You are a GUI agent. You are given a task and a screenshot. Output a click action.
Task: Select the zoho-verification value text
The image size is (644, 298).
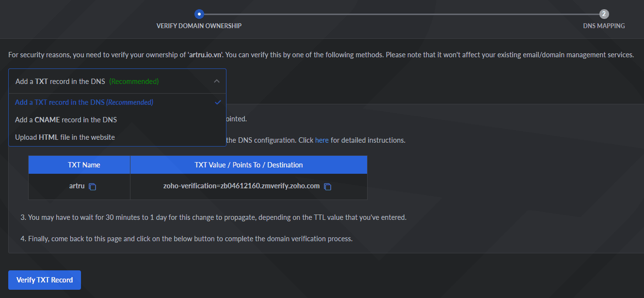click(241, 186)
